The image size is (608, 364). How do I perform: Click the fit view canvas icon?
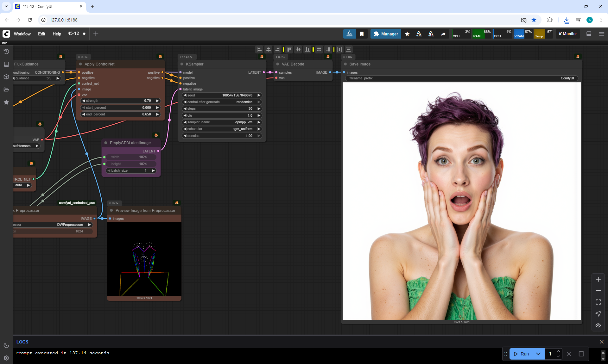(x=598, y=302)
